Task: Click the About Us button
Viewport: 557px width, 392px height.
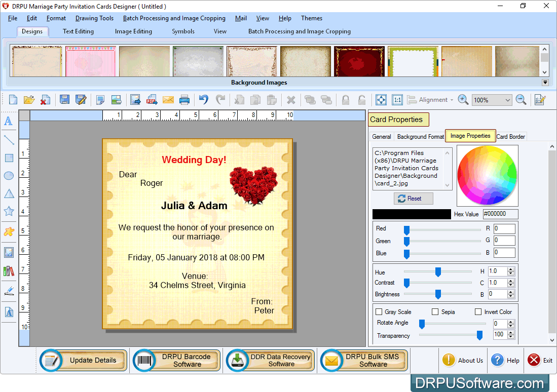Action: click(463, 361)
